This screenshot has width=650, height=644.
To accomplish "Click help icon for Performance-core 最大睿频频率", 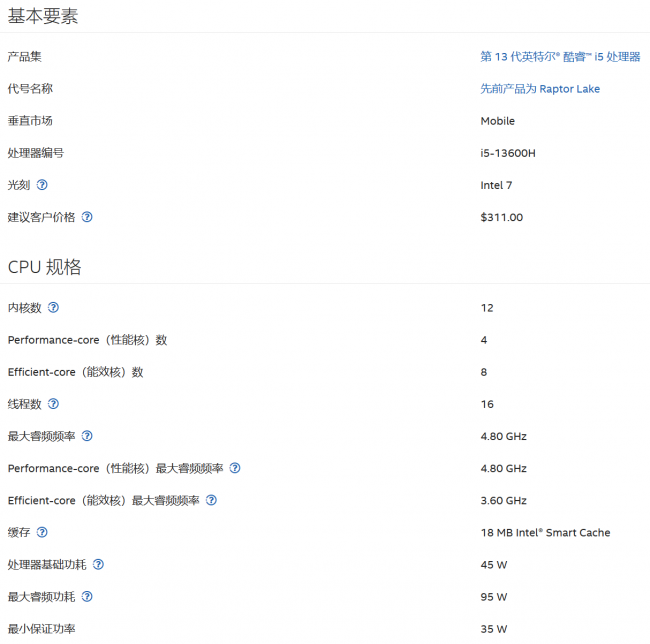I will coord(235,468).
